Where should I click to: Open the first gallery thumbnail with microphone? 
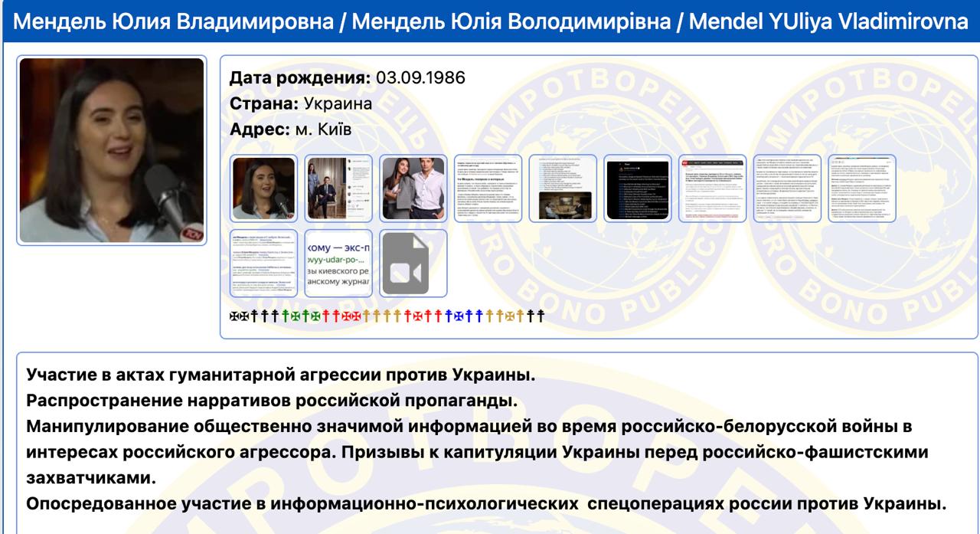coord(263,188)
